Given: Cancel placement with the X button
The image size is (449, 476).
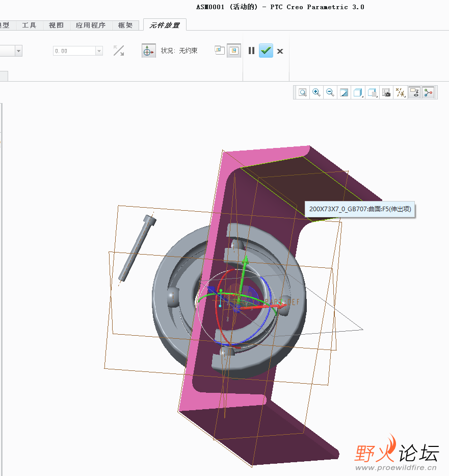Looking at the screenshot, I should (280, 51).
